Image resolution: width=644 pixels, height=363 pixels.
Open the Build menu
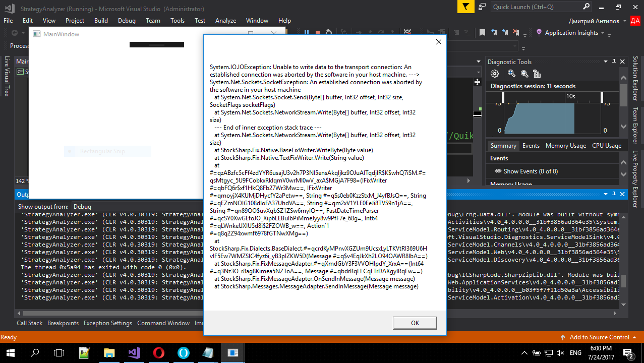101,21
